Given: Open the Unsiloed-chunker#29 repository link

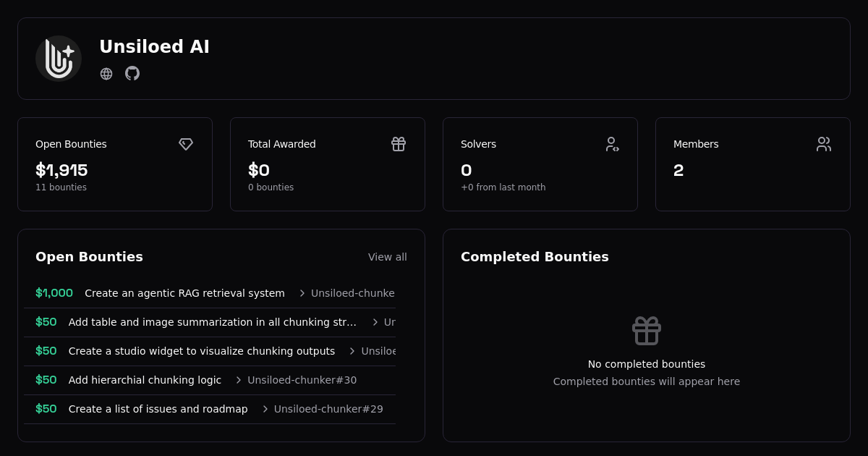Looking at the screenshot, I should 328,409.
